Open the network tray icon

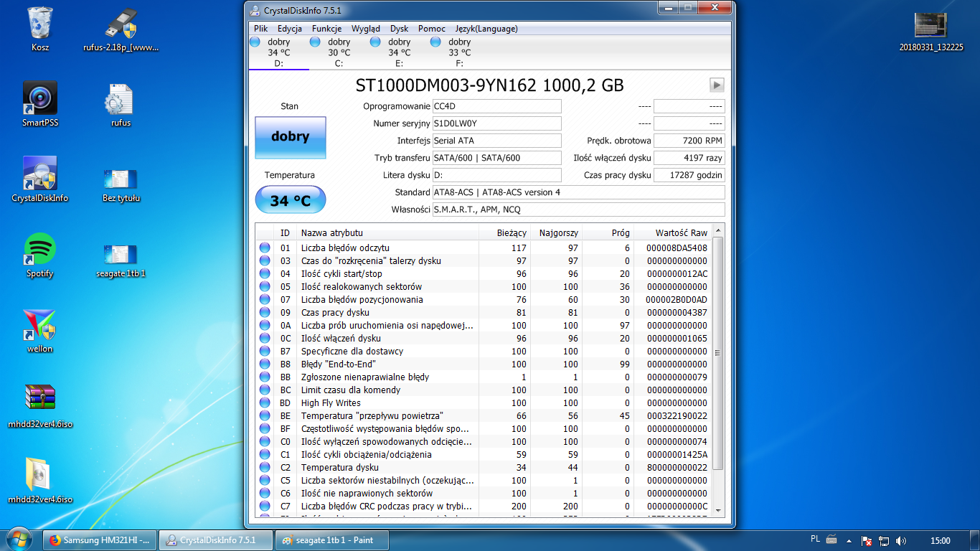(x=884, y=540)
